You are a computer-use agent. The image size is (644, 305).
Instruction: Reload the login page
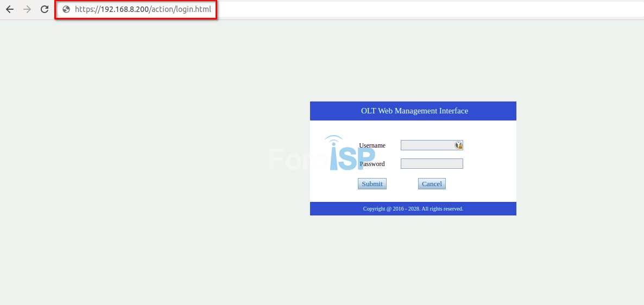point(45,9)
